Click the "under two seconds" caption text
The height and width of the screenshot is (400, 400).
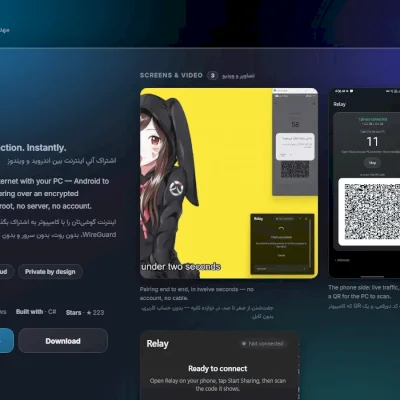pos(181,267)
